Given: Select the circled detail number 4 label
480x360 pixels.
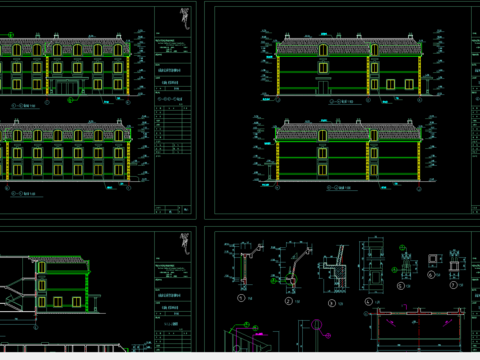Looking at the screenshot, I should coord(368,302).
